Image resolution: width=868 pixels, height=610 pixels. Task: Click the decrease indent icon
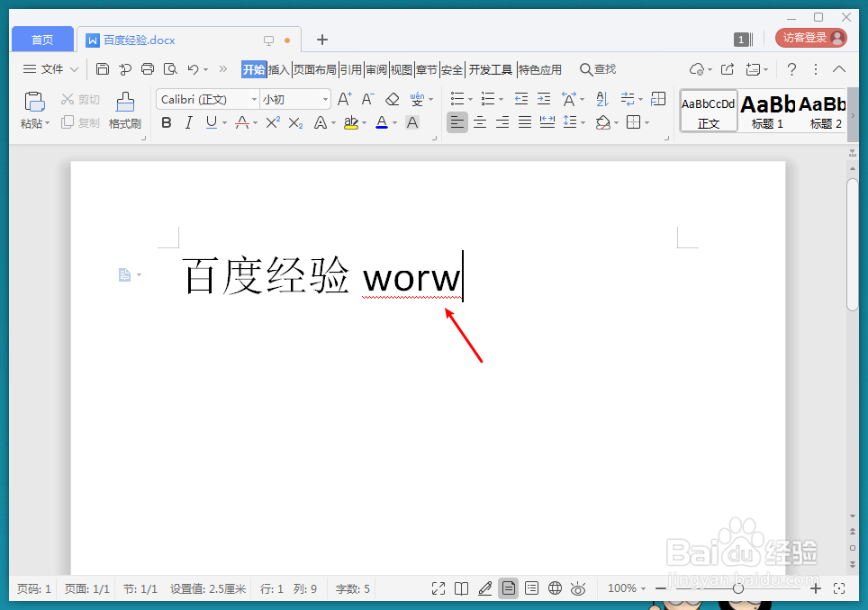pos(521,99)
